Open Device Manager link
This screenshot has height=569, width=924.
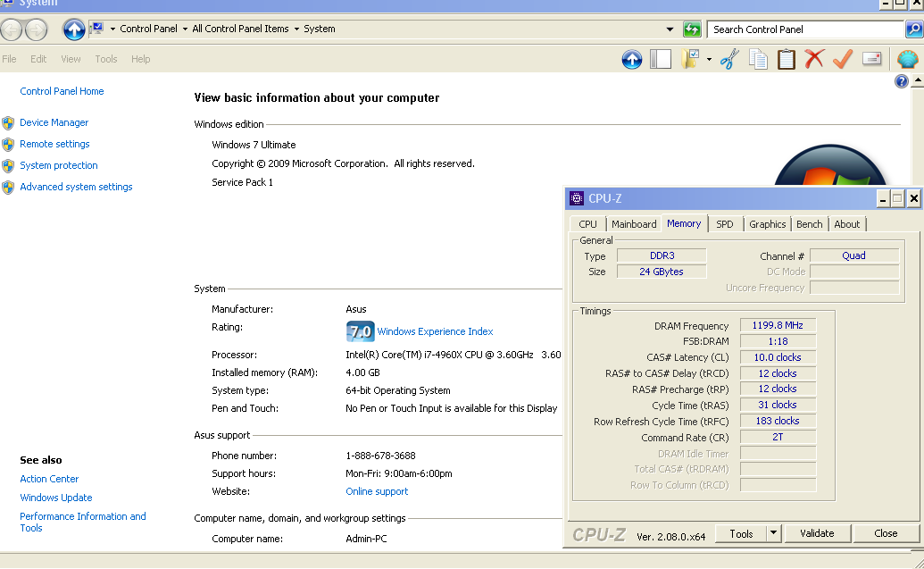click(54, 122)
